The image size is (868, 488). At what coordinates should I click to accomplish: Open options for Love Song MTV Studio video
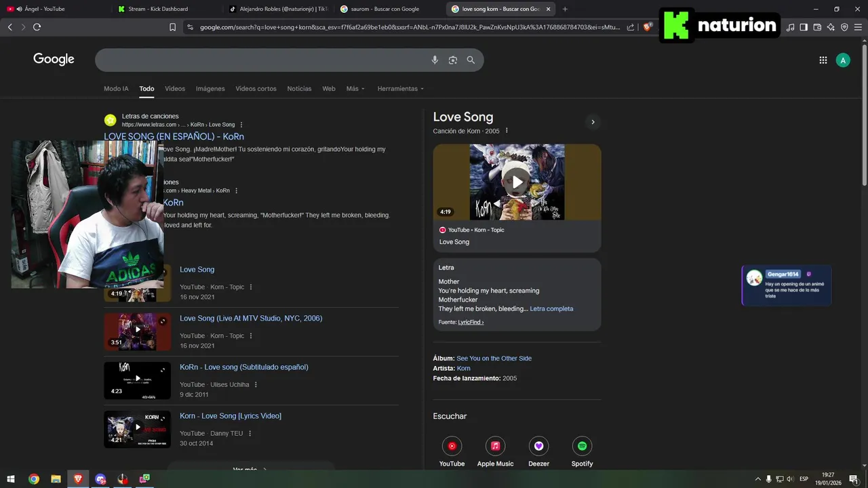coord(250,335)
